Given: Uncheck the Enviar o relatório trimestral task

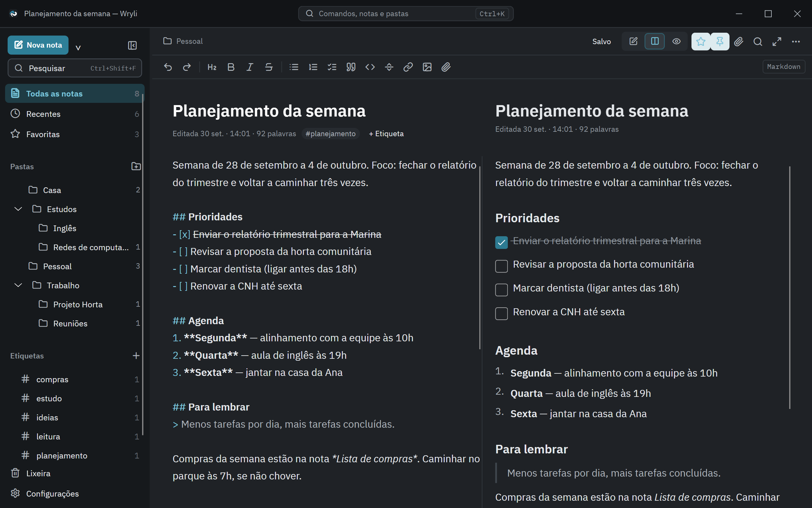Looking at the screenshot, I should [501, 242].
